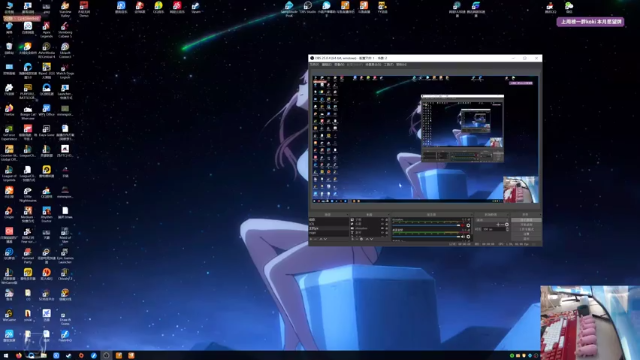Screen dimensions: 640x360
Task: Select the first scene in OBS scenes list
Action: tap(329, 220)
